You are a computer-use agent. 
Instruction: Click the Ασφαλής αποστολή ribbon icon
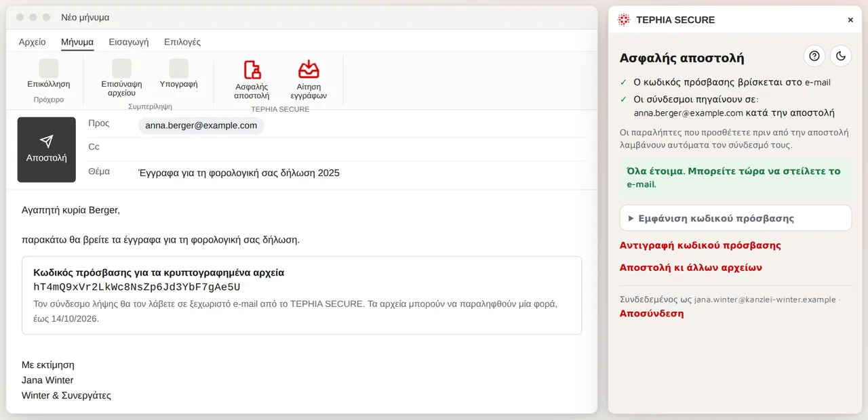tap(252, 70)
